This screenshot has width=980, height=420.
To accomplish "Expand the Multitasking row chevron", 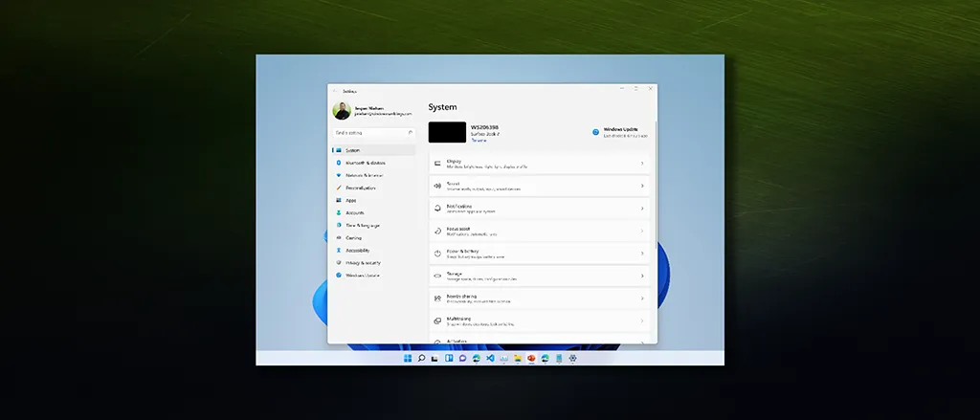I will (642, 321).
